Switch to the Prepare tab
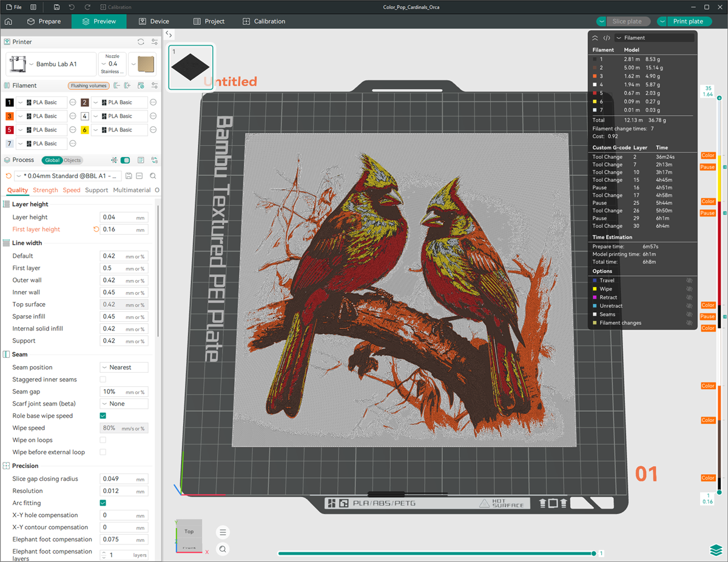This screenshot has width=728, height=562. 44,21
